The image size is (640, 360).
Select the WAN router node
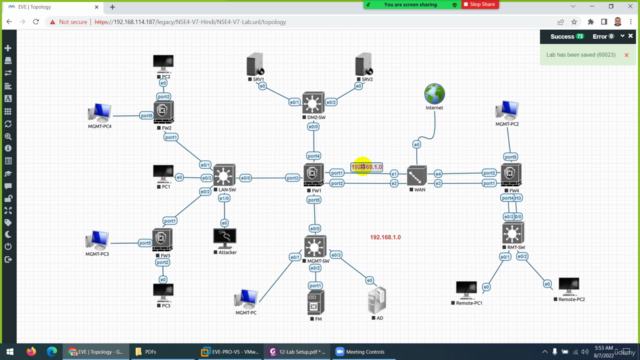pos(417,176)
